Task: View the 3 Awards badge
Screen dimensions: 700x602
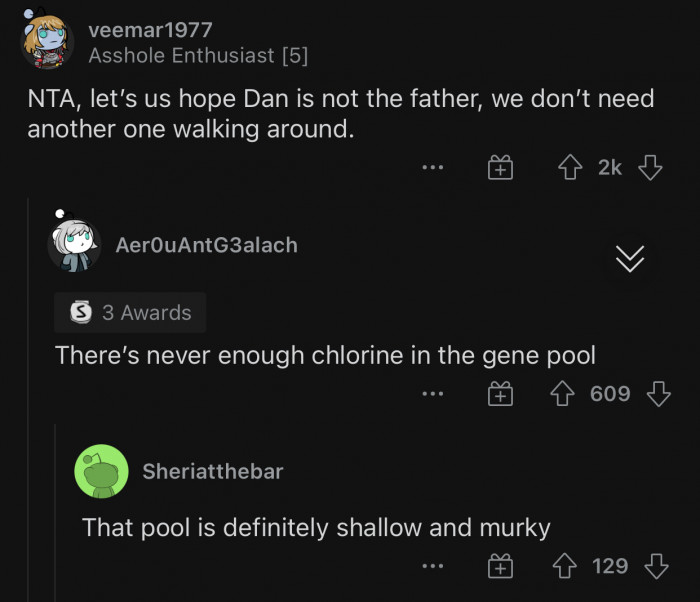Action: (131, 312)
